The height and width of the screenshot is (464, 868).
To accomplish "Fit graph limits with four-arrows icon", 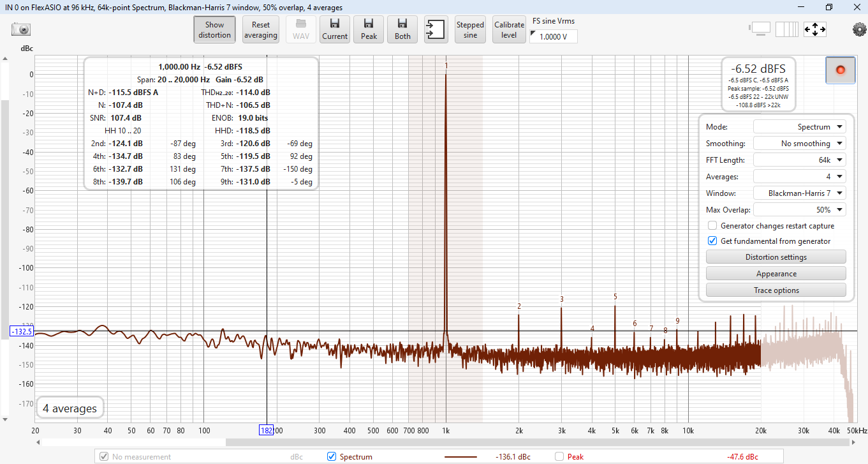I will pyautogui.click(x=815, y=29).
